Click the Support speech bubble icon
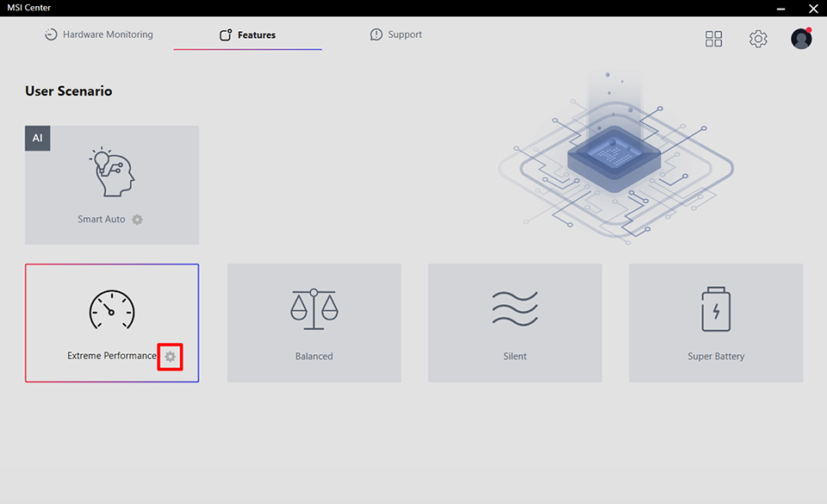Screen dimensions: 827x504 pos(376,34)
